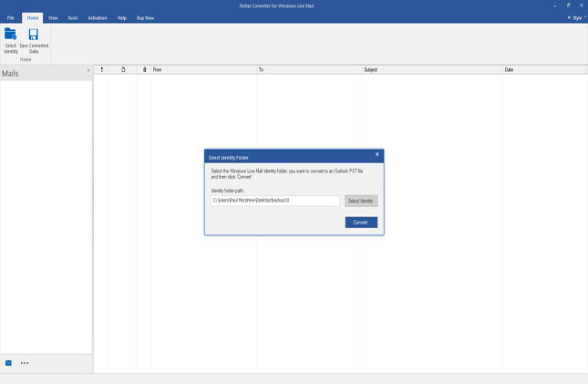Sort by the To column header

click(309, 69)
